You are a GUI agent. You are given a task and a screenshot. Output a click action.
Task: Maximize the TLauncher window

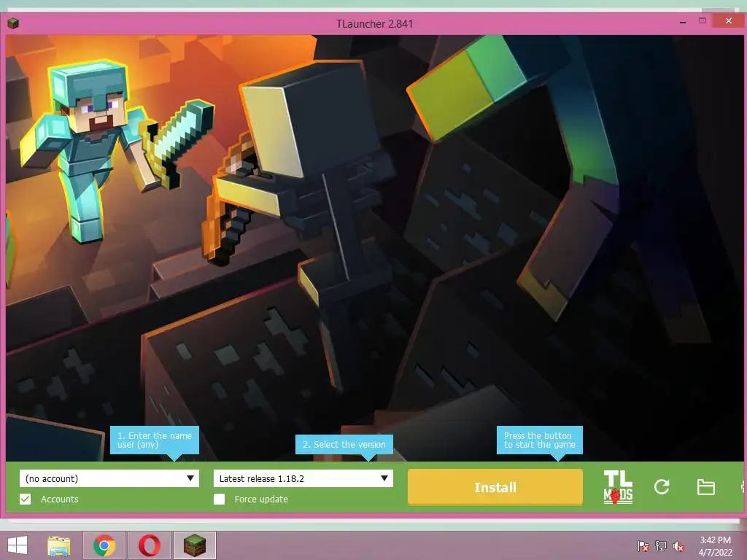click(703, 21)
